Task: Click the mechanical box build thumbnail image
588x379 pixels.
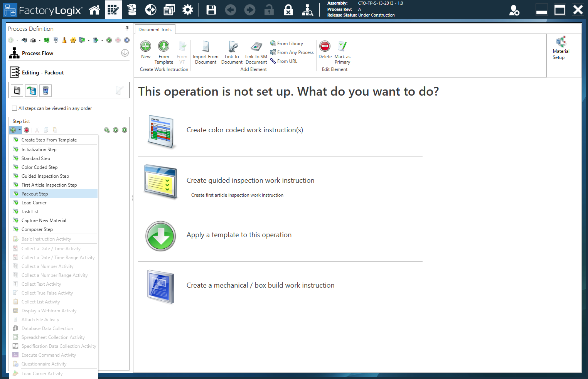Action: click(161, 286)
